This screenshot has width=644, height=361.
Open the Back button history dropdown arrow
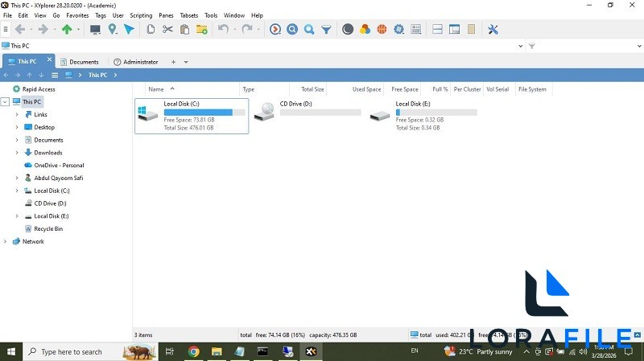(x=31, y=29)
